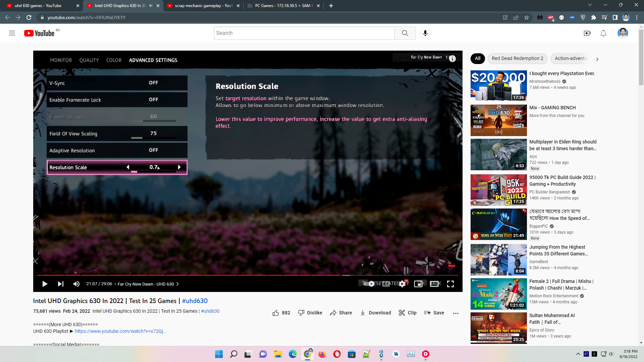The width and height of the screenshot is (644, 362).
Task: Open the YouTube account avatar menu
Action: pos(623,33)
